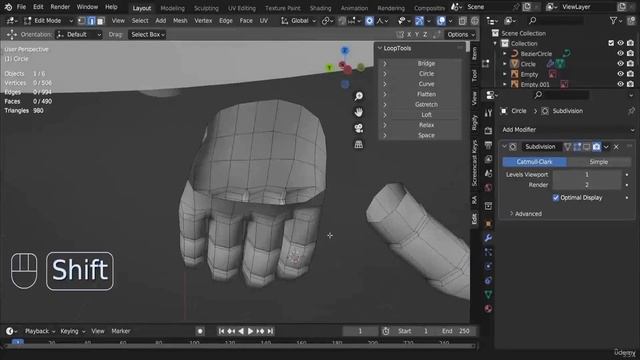Remove the Subdivision modifier with X

point(616,147)
